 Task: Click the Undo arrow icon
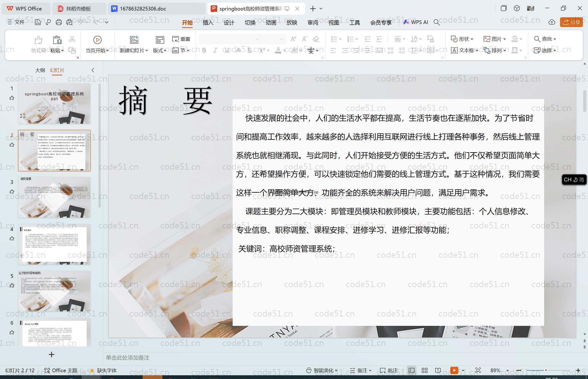[80, 22]
